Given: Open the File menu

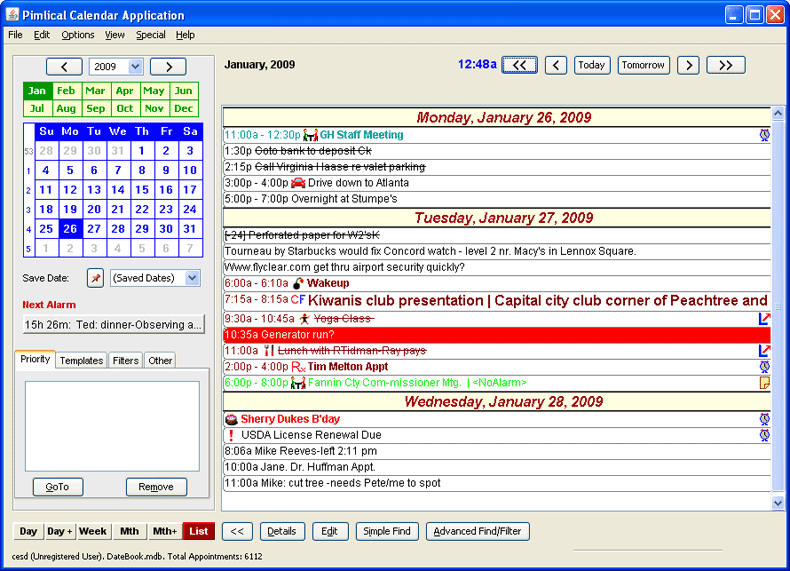Looking at the screenshot, I should coord(15,35).
